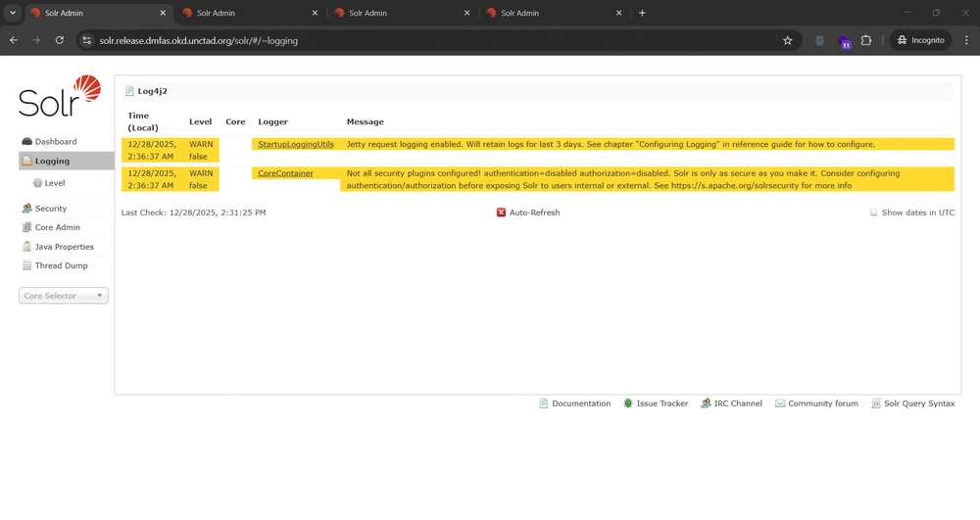Bookmark this page with the star icon
This screenshot has width=980, height=520.
point(788,40)
